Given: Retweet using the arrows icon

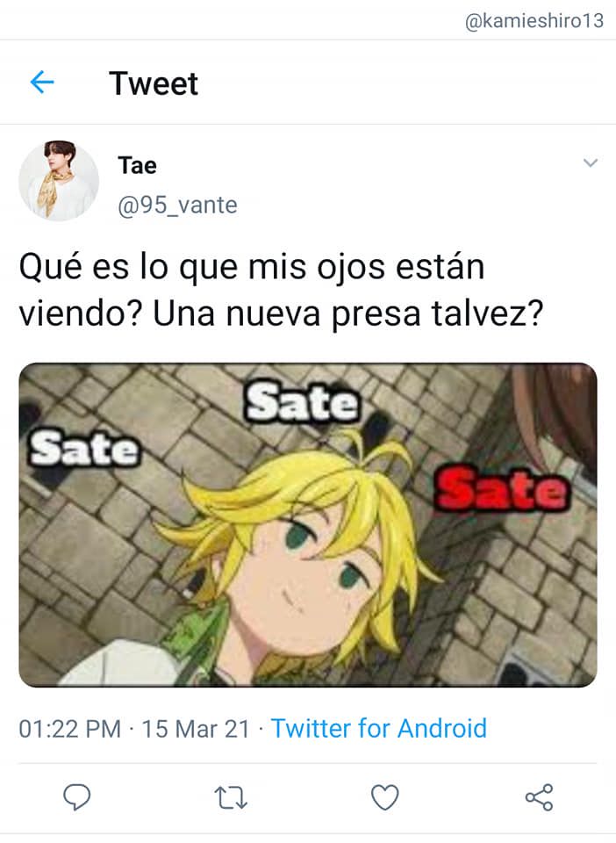Looking at the screenshot, I should 231,797.
